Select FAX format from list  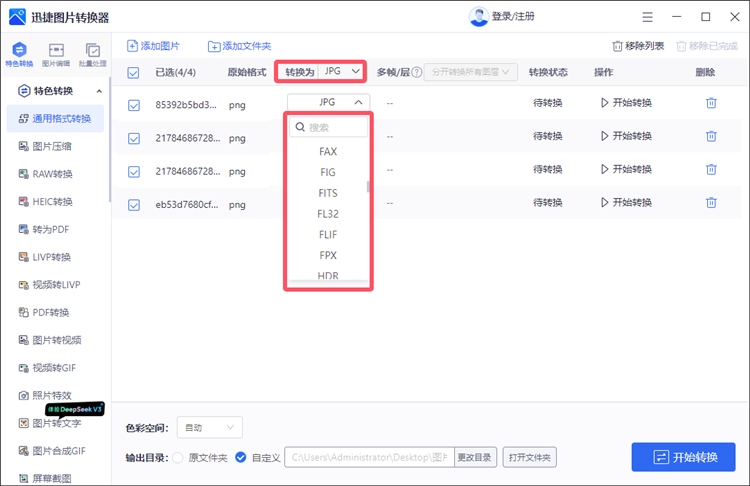(328, 152)
